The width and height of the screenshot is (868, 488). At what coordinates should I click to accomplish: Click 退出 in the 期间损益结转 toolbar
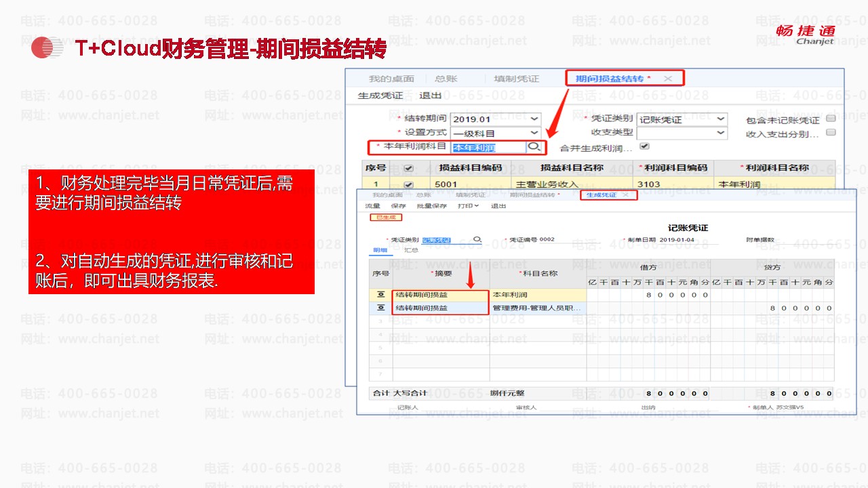[431, 96]
